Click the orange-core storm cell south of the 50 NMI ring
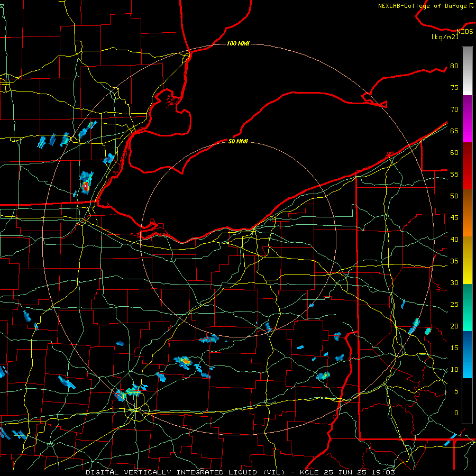 [x=185, y=361]
